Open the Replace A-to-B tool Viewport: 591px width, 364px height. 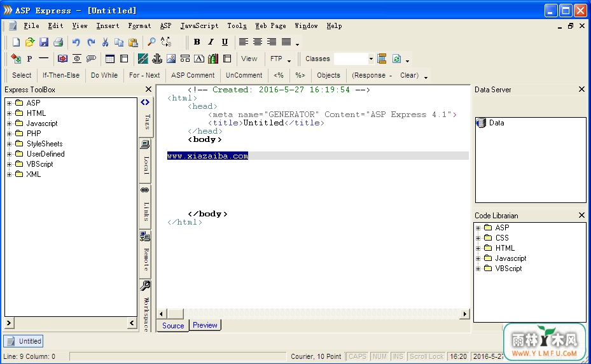coord(166,42)
